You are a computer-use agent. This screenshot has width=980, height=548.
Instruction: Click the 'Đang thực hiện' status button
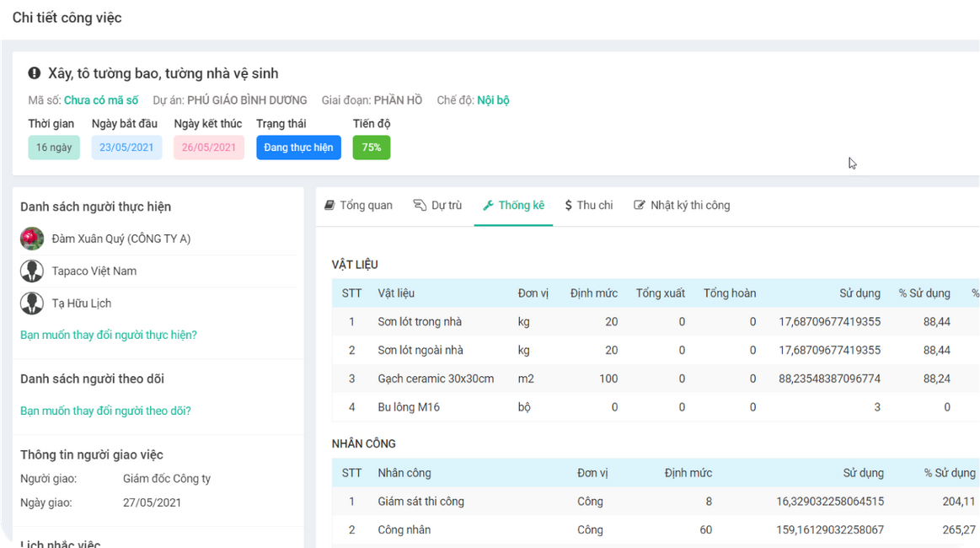point(298,148)
